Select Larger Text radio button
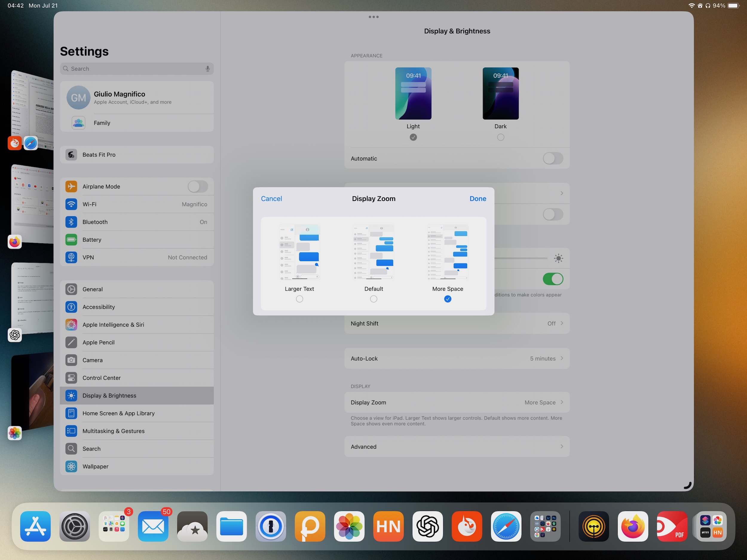Screen dimensions: 747x560 click(299, 299)
